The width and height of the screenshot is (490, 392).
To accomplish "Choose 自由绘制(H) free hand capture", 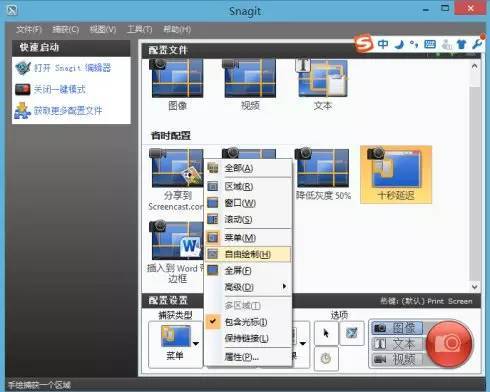I will click(x=248, y=254).
